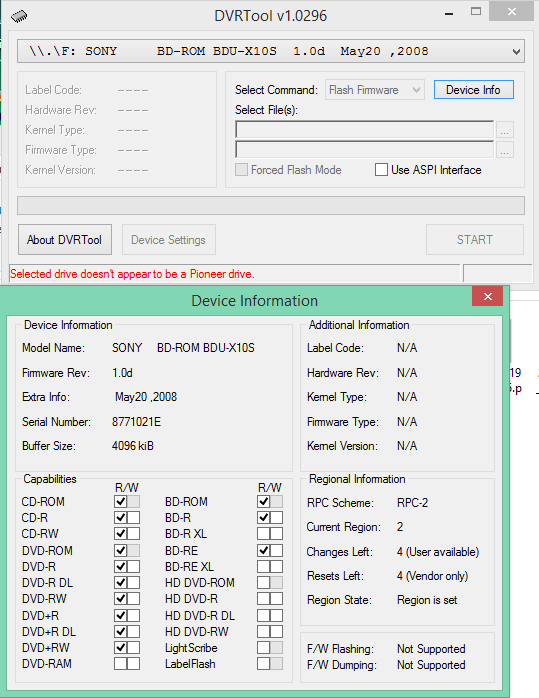Close the Device Information dialog
This screenshot has width=539, height=698.
[487, 296]
